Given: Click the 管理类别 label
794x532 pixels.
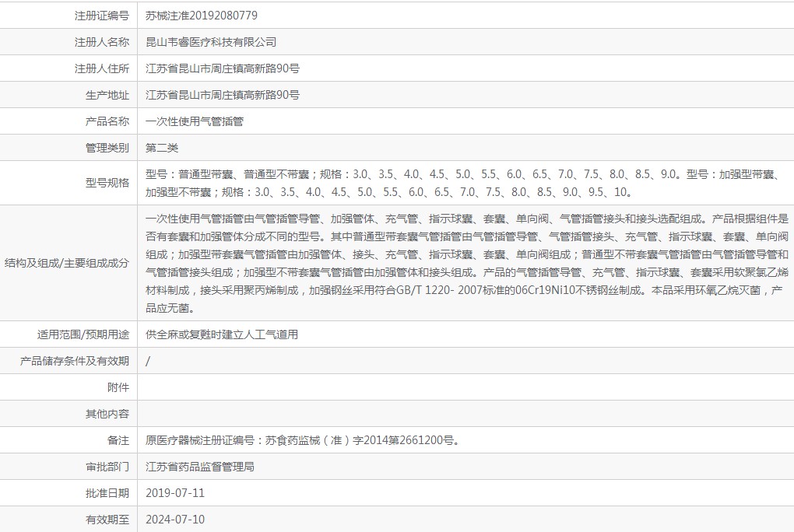Looking at the screenshot, I should point(107,148).
